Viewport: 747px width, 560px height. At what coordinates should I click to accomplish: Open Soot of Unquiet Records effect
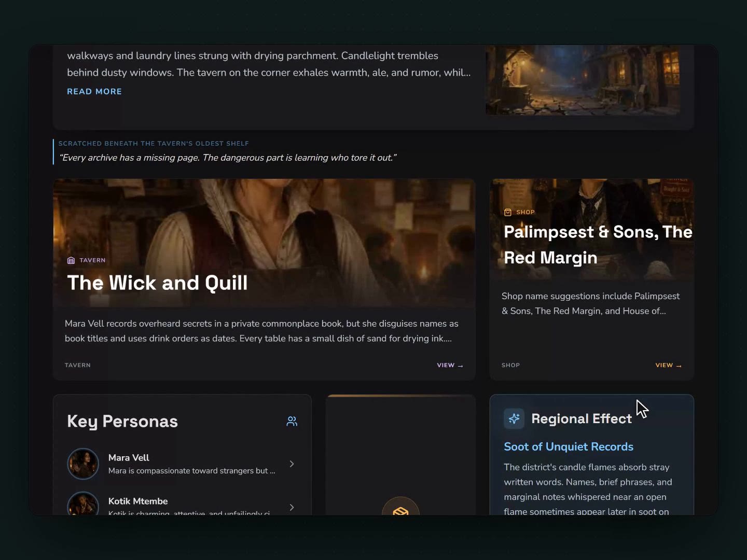569,446
